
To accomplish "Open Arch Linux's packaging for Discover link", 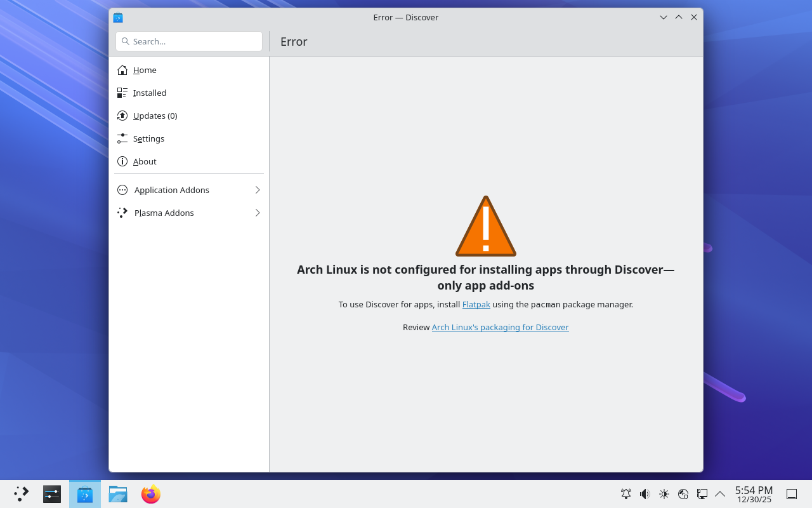I will (x=500, y=327).
